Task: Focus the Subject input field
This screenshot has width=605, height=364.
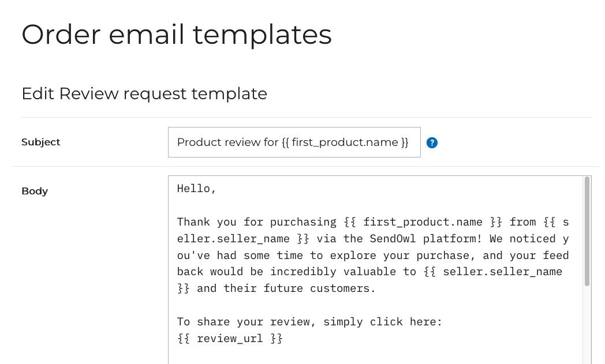Action: (x=294, y=142)
